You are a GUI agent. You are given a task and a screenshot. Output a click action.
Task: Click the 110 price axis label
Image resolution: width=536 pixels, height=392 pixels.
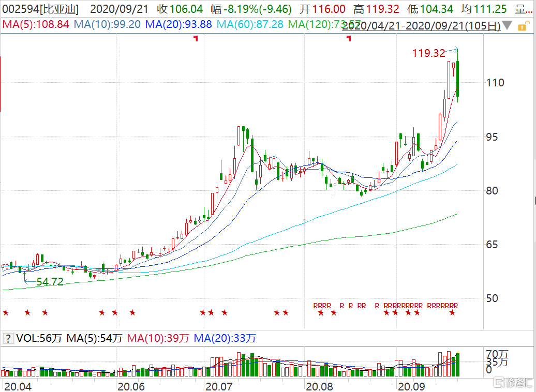pos(495,83)
